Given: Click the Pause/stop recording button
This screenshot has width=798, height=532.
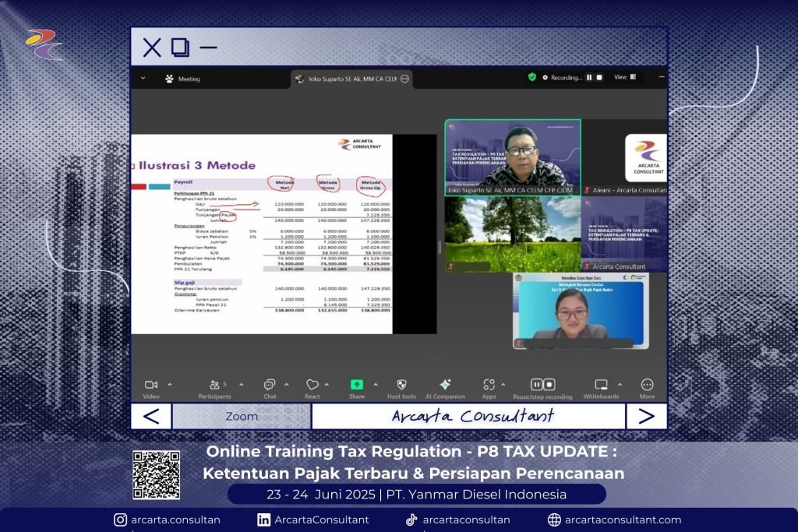Looking at the screenshot, I should (542, 385).
